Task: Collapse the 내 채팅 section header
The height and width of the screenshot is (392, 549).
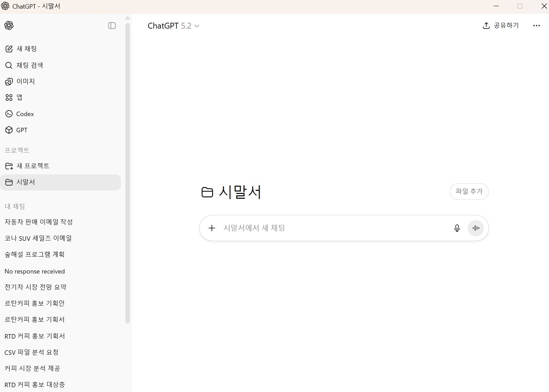Action: pyautogui.click(x=15, y=206)
